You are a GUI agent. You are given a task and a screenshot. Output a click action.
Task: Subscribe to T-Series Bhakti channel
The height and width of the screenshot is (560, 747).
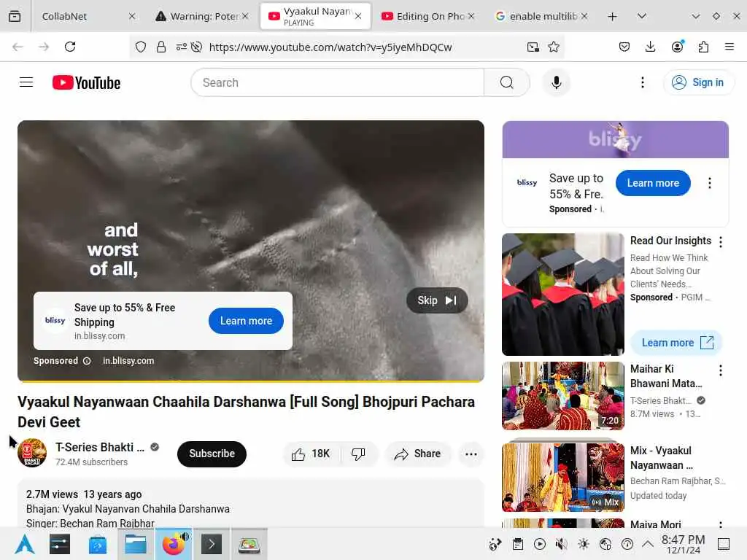pos(212,454)
